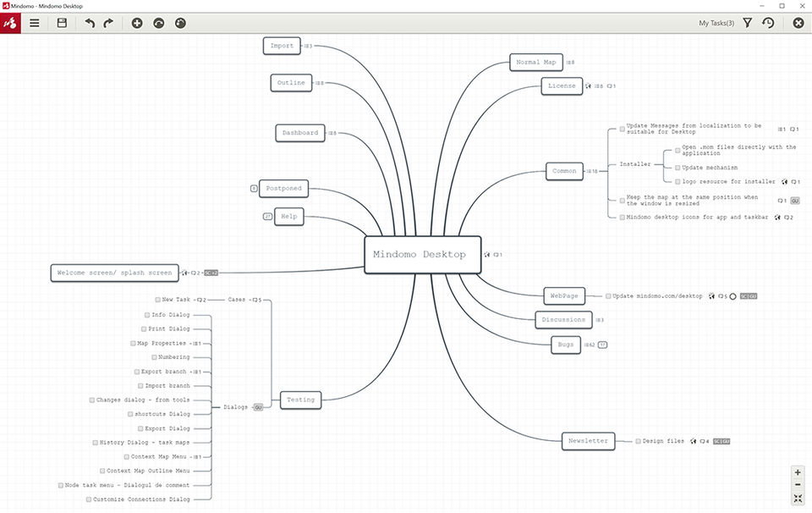Expand subtopics count next to Outline
This screenshot has height=513, width=812.
320,83
